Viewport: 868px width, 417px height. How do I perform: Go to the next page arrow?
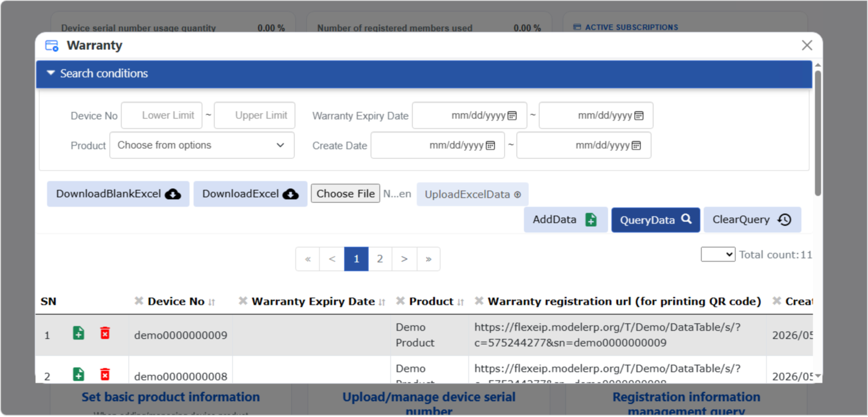click(404, 259)
